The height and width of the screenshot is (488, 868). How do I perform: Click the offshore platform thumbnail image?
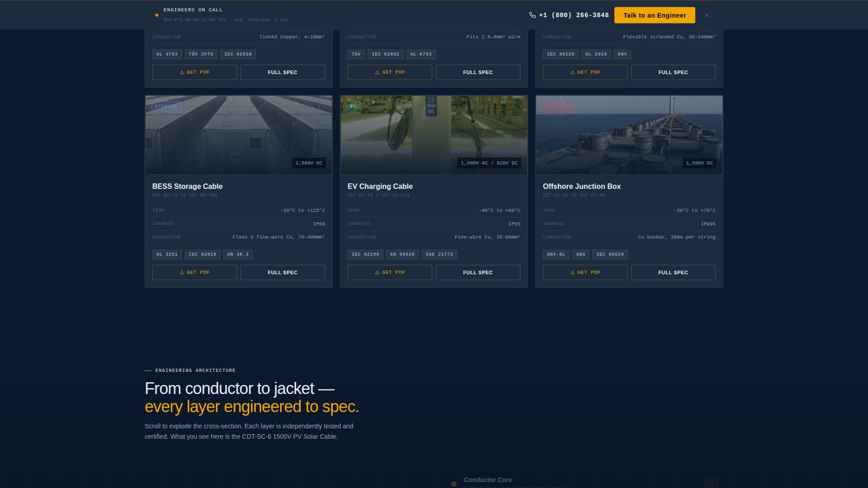[x=629, y=136]
